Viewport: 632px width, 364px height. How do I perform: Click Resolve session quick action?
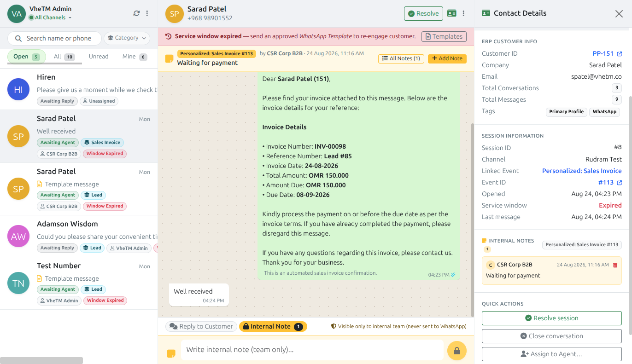click(x=551, y=318)
